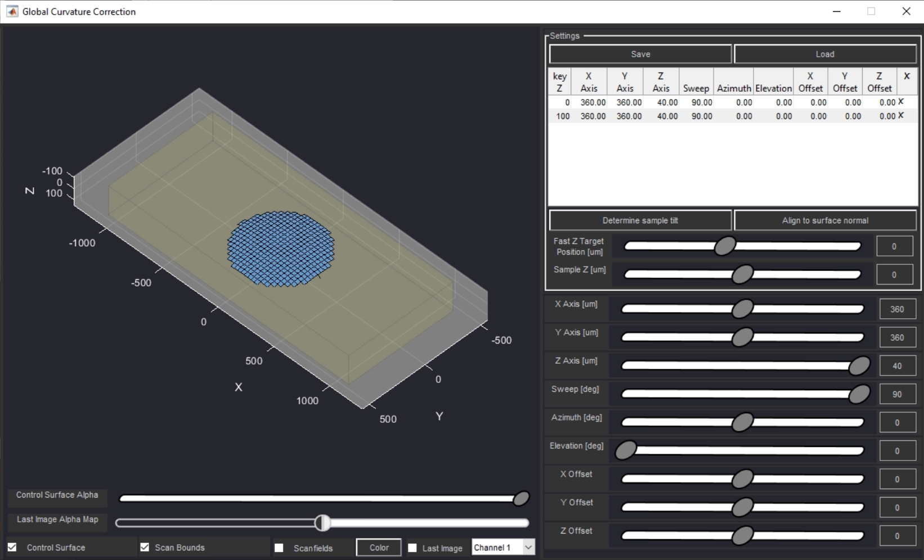The height and width of the screenshot is (560, 924).
Task: Toggle the Control Surface checkbox
Action: (12, 547)
